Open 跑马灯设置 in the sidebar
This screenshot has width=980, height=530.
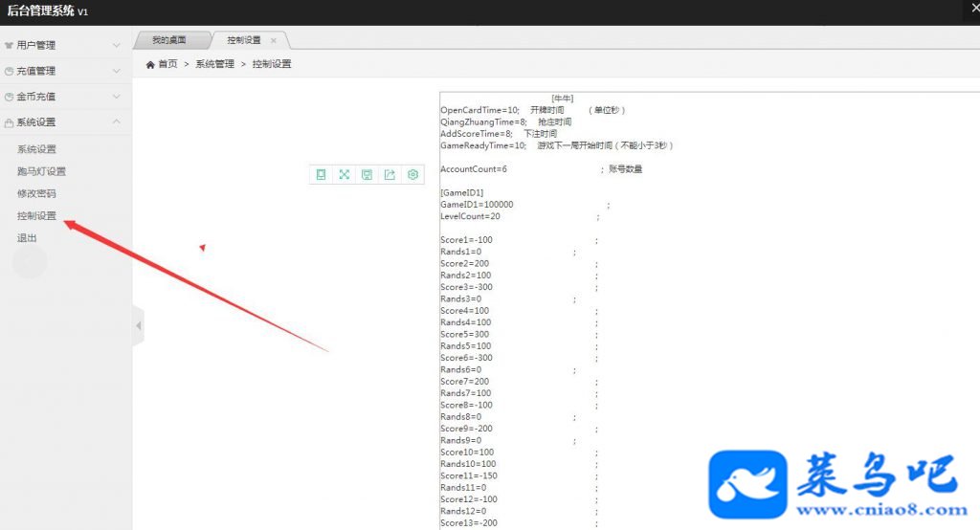point(41,171)
